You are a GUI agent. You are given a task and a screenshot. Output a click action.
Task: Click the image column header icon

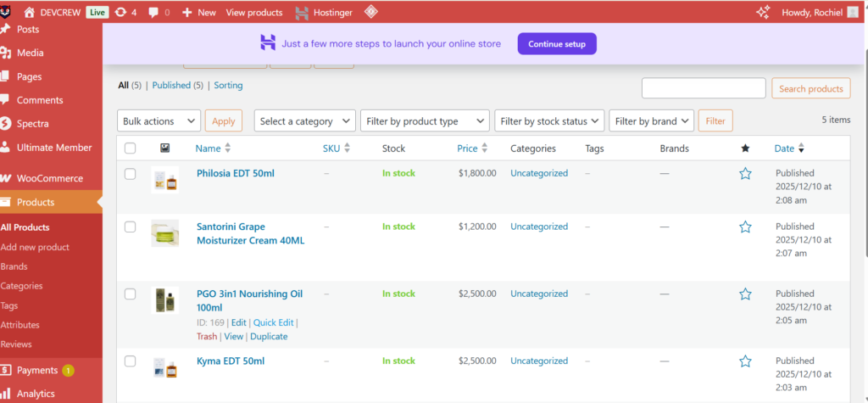click(x=164, y=148)
